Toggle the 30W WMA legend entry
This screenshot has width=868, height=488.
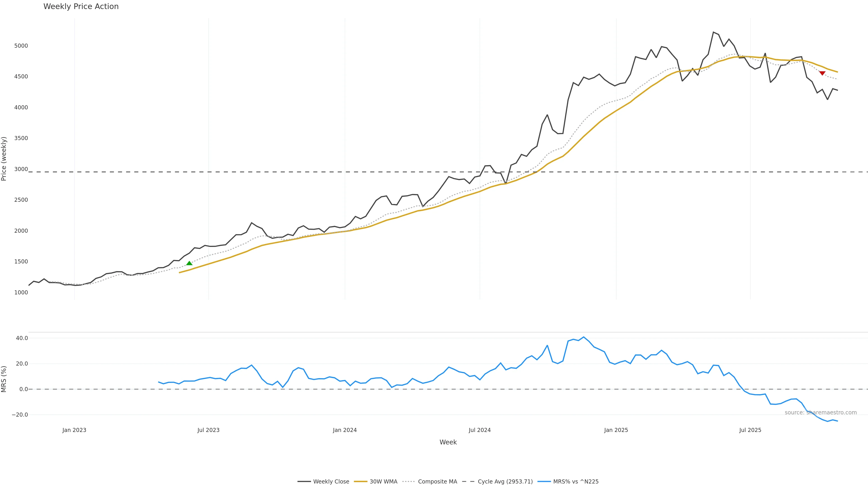383,482
